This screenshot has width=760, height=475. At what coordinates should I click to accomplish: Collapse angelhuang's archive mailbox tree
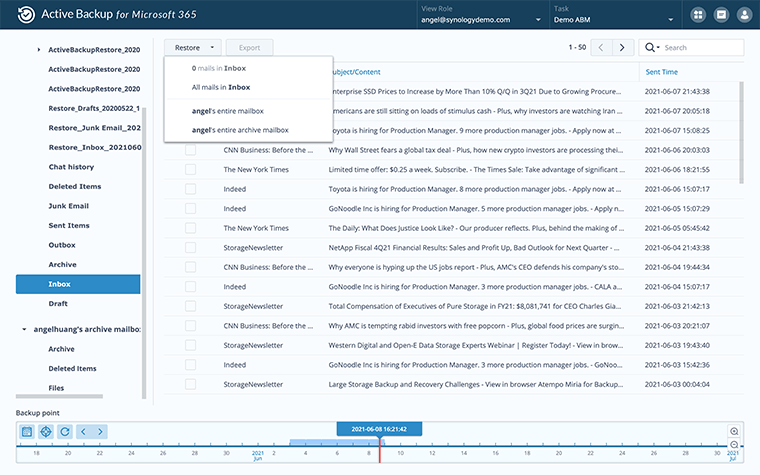pos(24,329)
